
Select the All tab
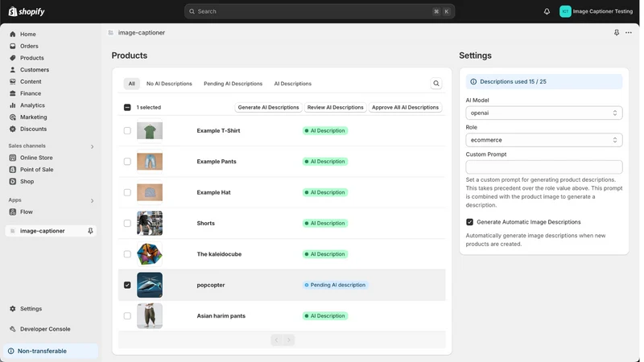pos(131,84)
